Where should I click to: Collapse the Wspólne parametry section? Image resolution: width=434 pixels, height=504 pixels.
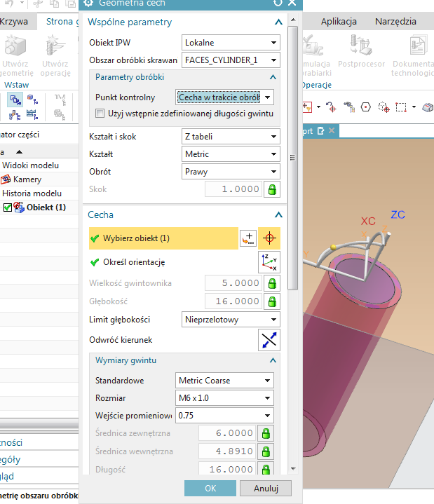click(278, 22)
